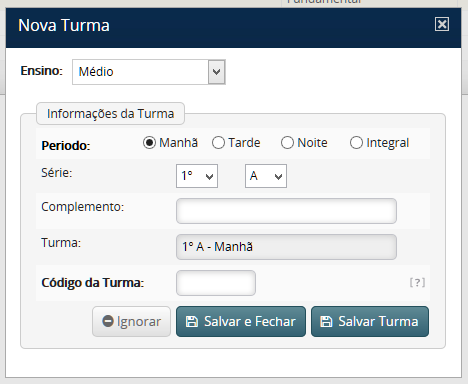Click the Turma: label

[61, 243]
